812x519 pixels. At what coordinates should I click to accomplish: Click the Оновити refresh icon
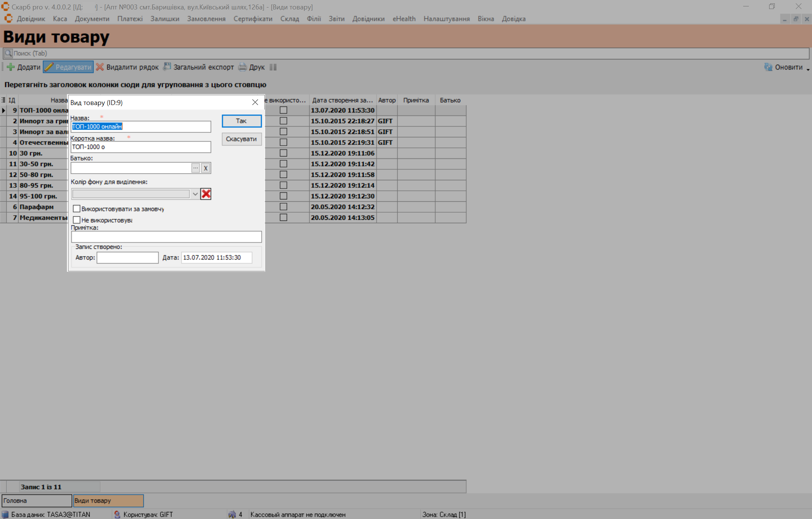point(768,67)
